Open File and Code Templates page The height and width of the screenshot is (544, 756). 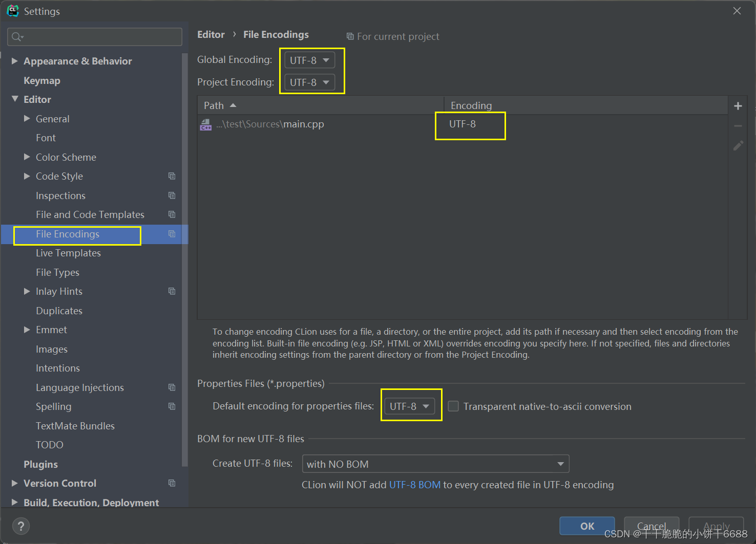[90, 214]
